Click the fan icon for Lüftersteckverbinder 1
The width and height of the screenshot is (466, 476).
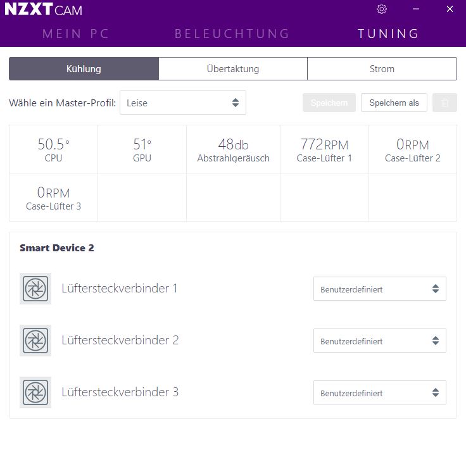pos(35,289)
